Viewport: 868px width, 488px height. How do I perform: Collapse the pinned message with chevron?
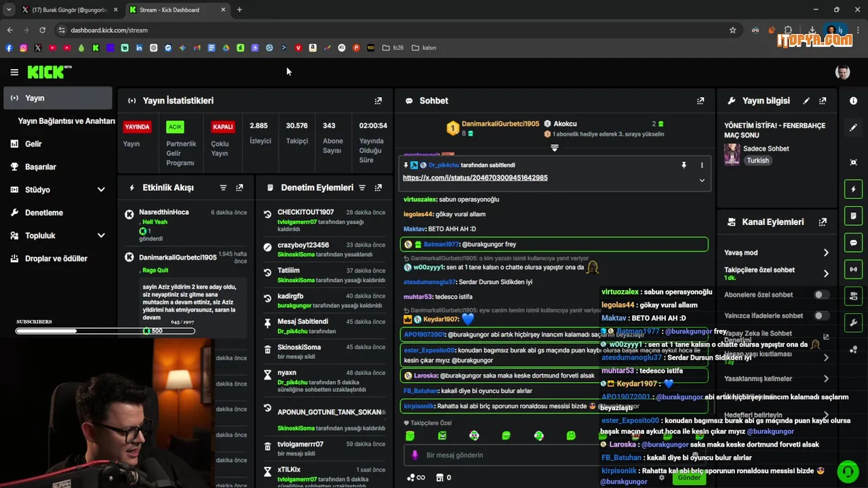coord(702,180)
